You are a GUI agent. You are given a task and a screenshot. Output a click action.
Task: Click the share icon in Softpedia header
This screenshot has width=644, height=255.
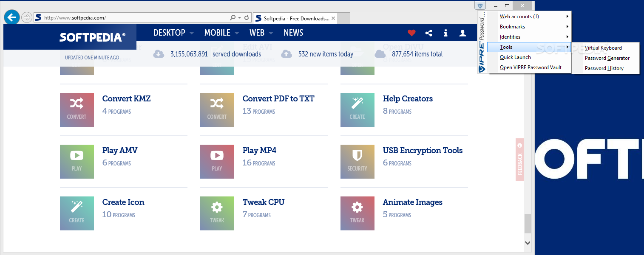click(x=429, y=33)
